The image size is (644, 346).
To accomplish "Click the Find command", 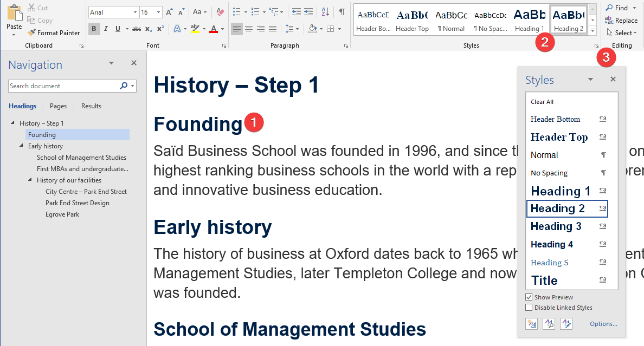I will tap(617, 8).
